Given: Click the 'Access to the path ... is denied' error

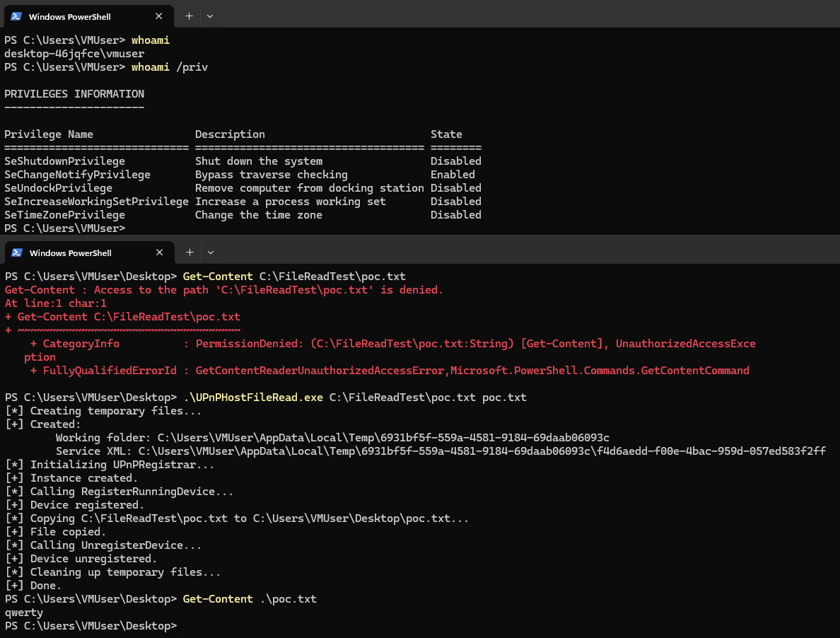Looking at the screenshot, I should tap(224, 290).
